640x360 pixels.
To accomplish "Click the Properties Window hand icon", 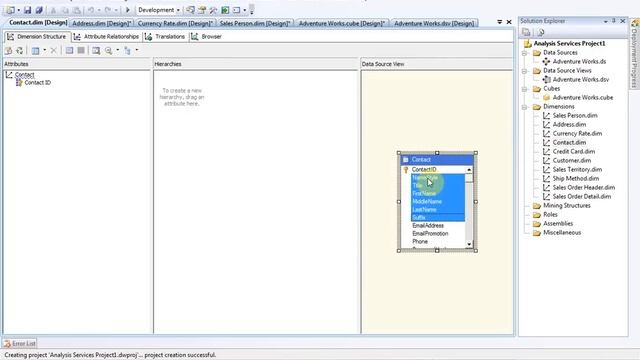I will 202,10.
